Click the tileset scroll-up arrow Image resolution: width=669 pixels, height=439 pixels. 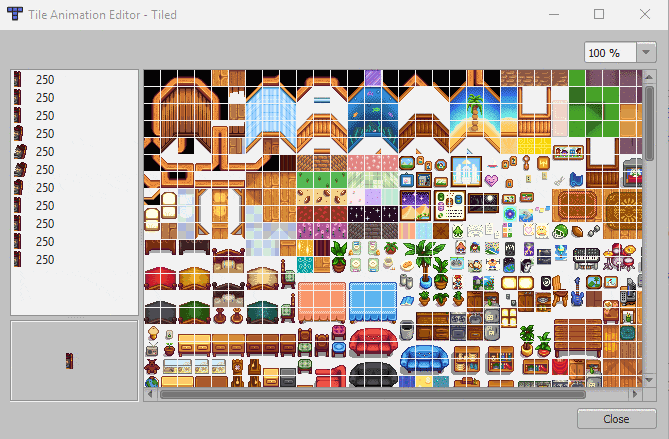coord(649,77)
